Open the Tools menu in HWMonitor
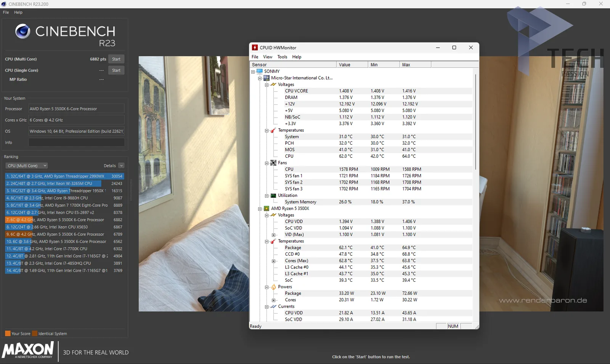Viewport: 610px width, 364px height. (x=282, y=57)
